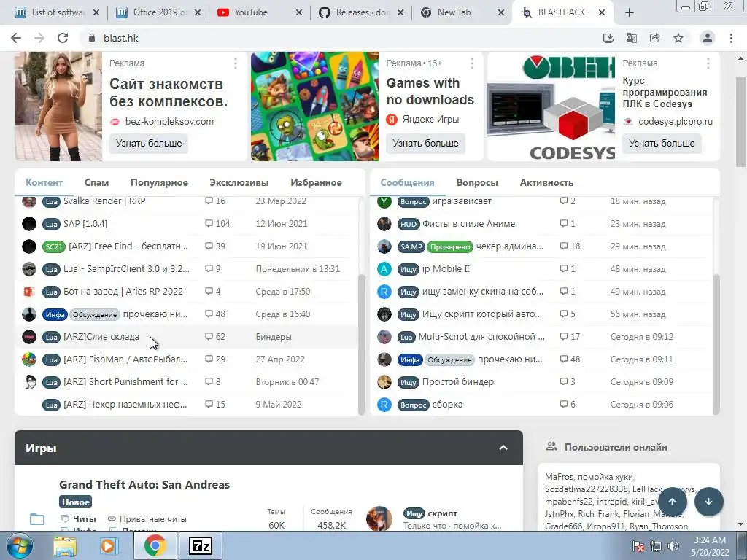Open Grand Theft Auto: San Andreas forum

click(144, 484)
